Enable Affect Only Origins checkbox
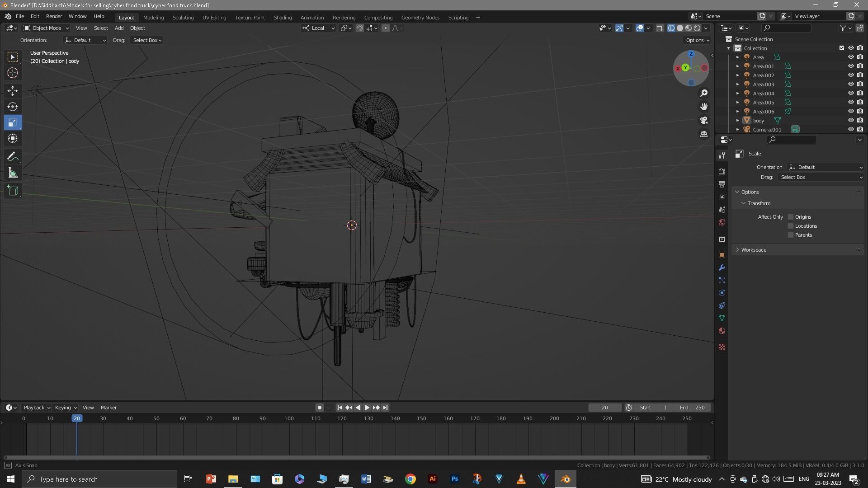The image size is (868, 488). pyautogui.click(x=791, y=217)
